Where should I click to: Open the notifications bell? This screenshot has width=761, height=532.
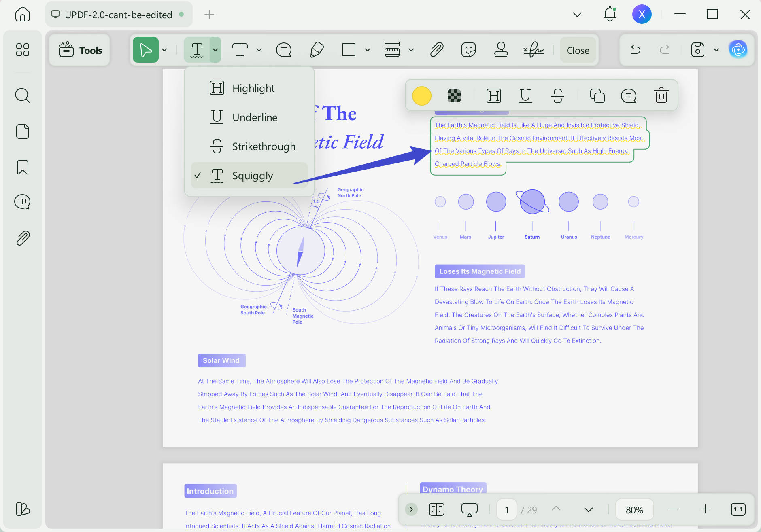click(x=610, y=15)
